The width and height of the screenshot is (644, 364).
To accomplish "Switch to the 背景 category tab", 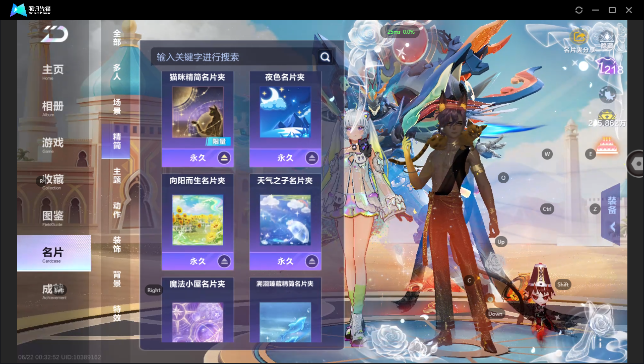I will coord(117,279).
